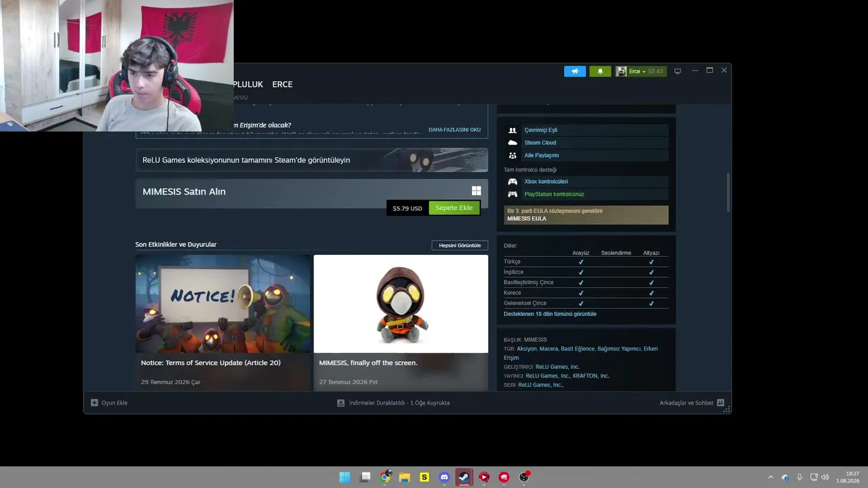Switch to Big Picture mode icon

(x=677, y=71)
